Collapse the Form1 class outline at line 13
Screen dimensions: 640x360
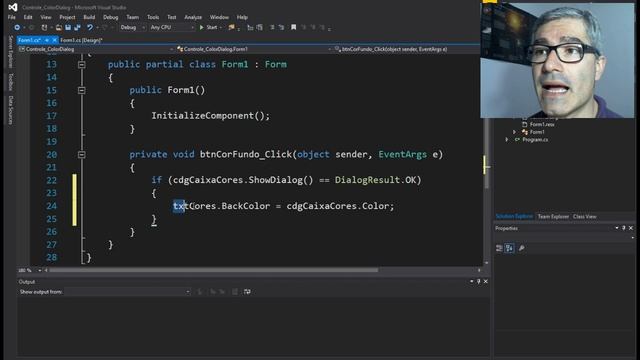tap(82, 64)
